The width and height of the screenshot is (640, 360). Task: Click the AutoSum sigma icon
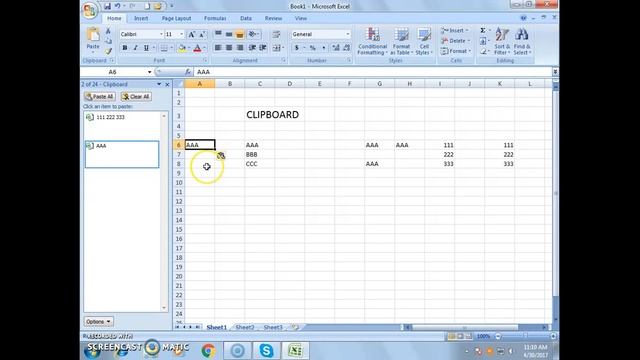[x=483, y=30]
